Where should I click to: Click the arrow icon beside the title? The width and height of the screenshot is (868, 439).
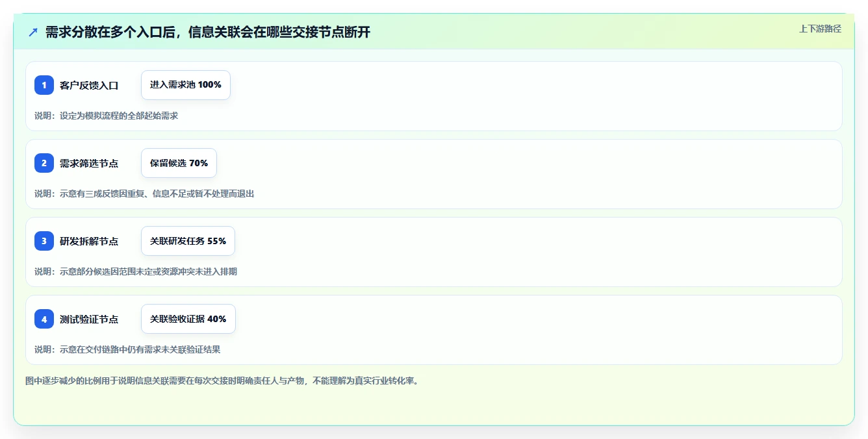coord(33,32)
